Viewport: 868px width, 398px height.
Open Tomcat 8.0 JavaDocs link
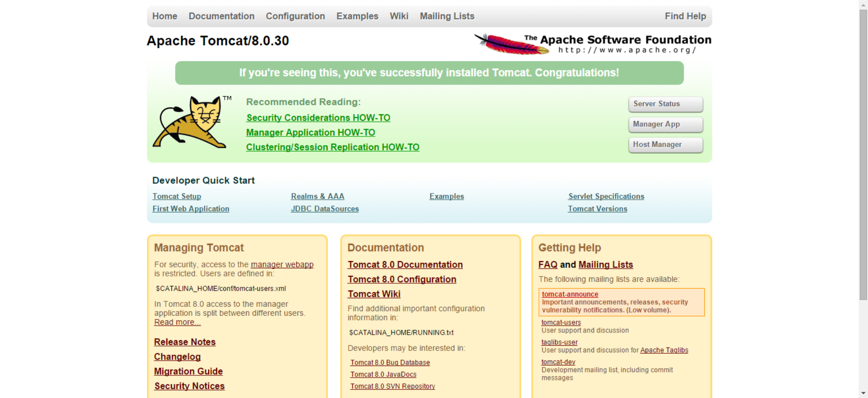point(383,375)
